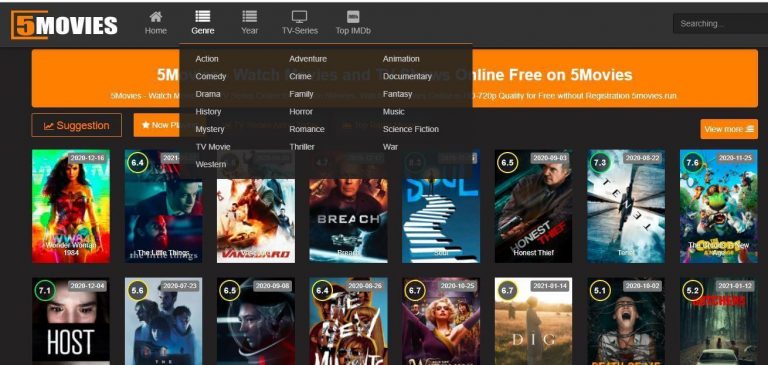Viewport: 768px width, 365px height.
Task: Select the Western genre entry
Action: 211,165
